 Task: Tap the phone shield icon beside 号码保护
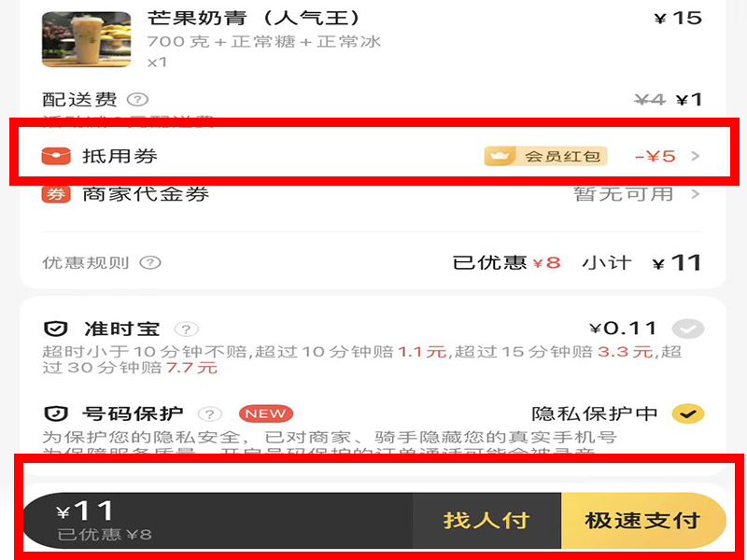pyautogui.click(x=56, y=413)
